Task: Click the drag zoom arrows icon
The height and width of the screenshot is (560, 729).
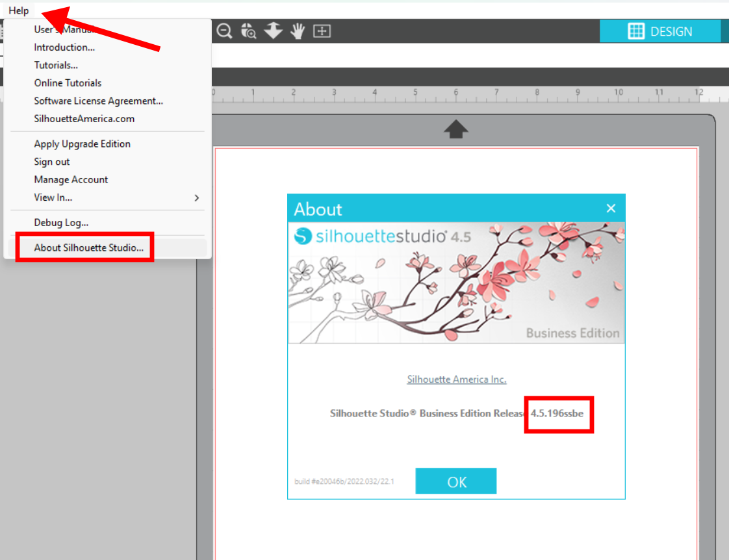Action: click(x=273, y=31)
